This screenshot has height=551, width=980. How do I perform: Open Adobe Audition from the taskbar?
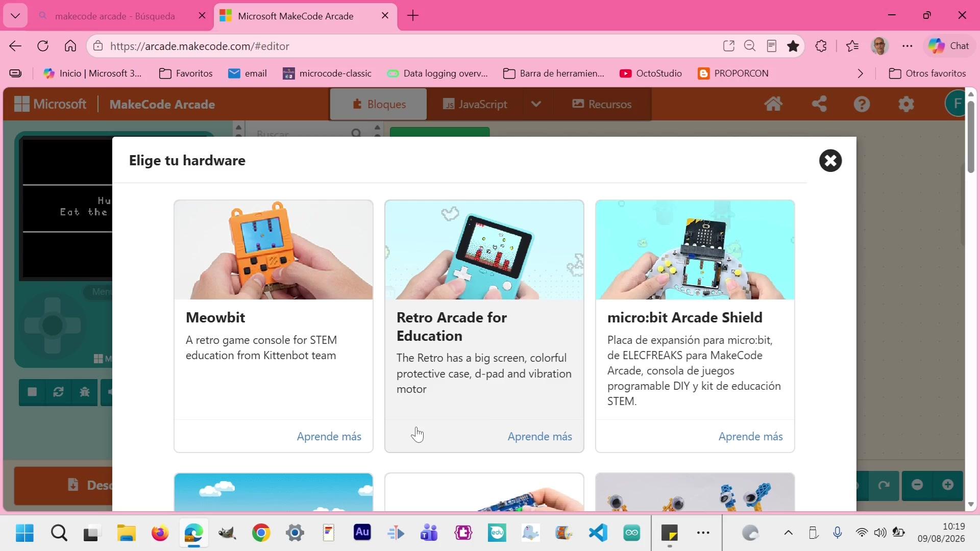(362, 533)
